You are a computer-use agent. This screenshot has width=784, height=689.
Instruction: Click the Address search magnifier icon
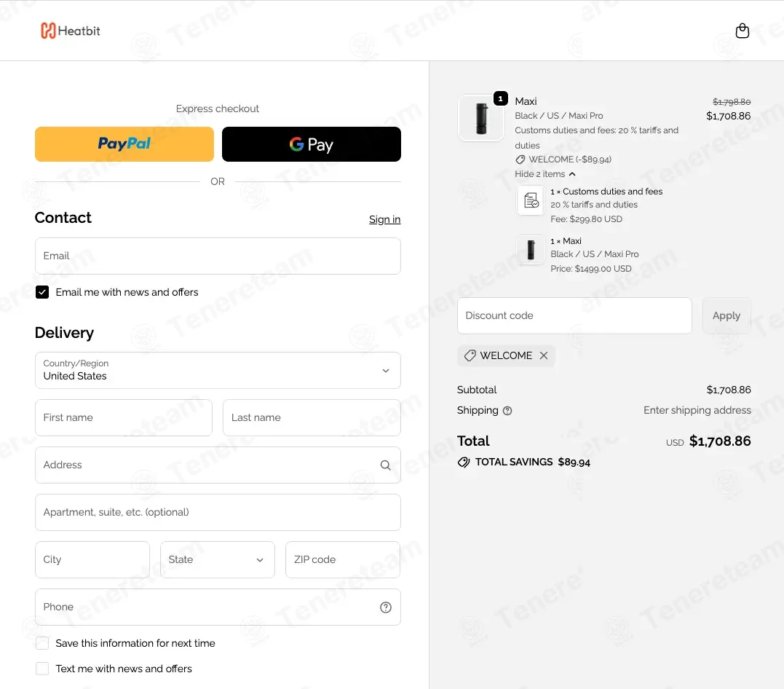click(x=386, y=465)
